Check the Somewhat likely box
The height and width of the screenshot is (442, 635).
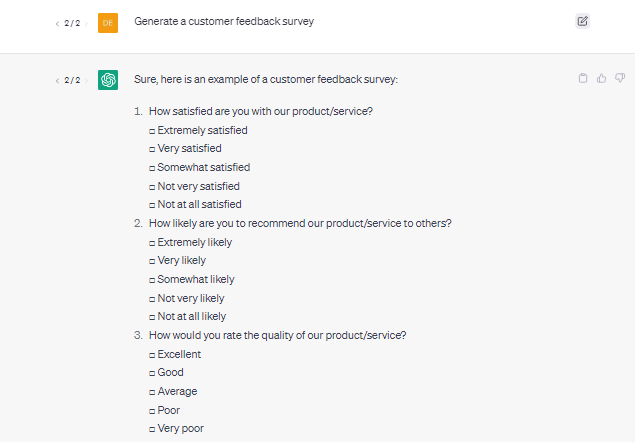152,280
